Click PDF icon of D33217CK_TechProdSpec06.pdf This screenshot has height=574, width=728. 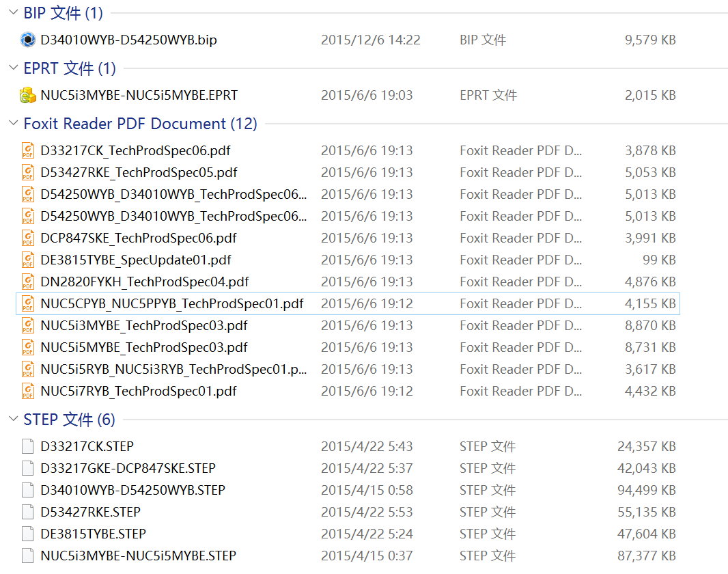click(x=28, y=150)
